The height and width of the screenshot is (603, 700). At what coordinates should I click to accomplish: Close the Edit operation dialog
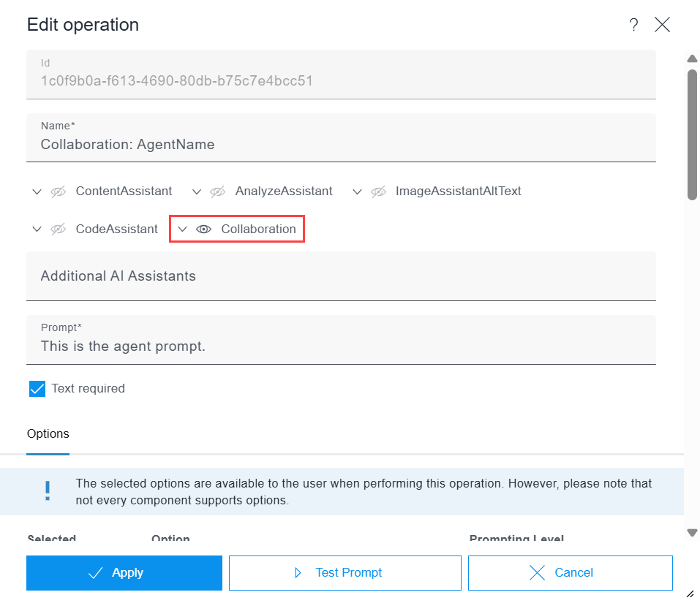click(x=662, y=25)
